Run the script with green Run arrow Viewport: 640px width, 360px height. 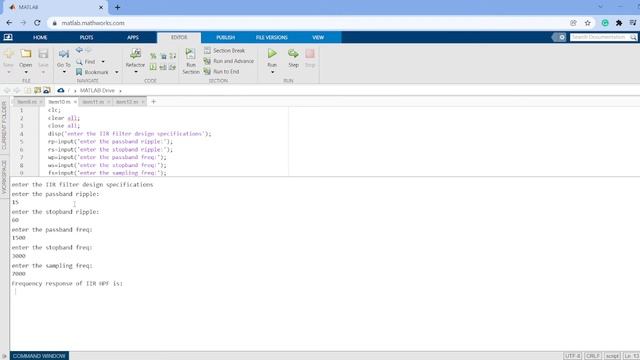tap(272, 53)
